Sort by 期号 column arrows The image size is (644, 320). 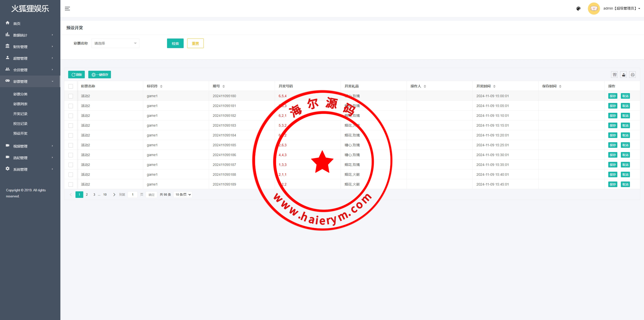(x=224, y=86)
